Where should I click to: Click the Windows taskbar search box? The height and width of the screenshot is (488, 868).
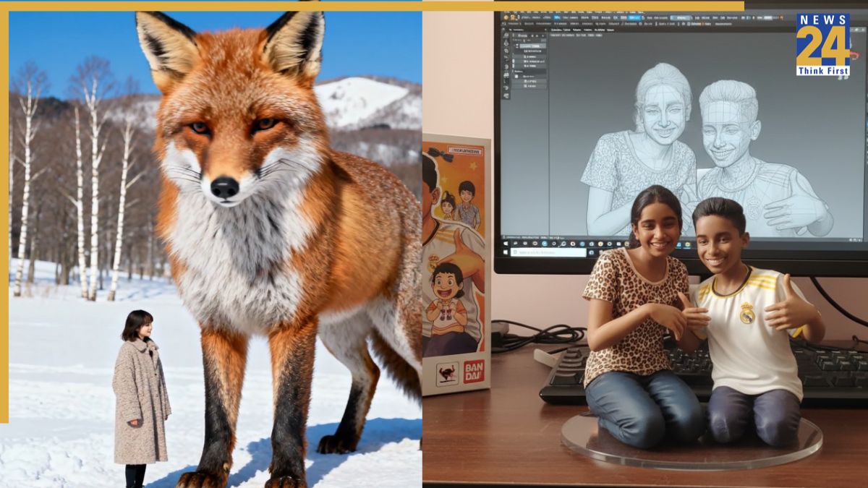click(548, 252)
